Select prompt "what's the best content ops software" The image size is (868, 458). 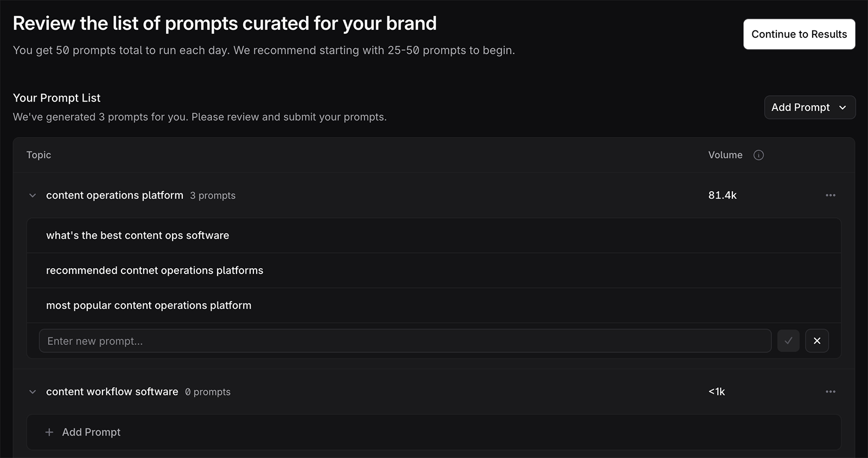point(137,236)
